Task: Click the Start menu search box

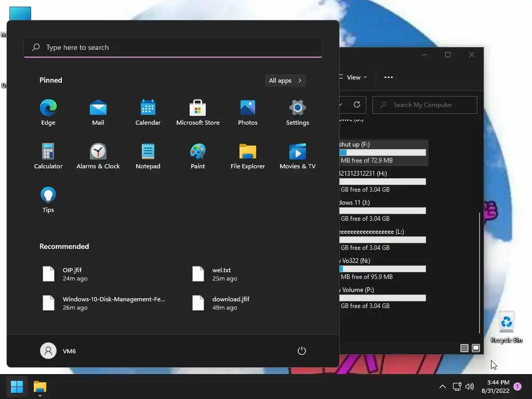Action: click(173, 47)
